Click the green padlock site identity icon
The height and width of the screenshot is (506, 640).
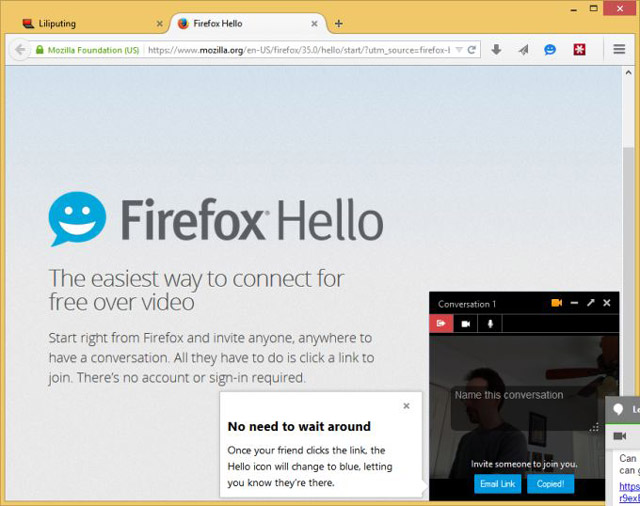coord(40,50)
